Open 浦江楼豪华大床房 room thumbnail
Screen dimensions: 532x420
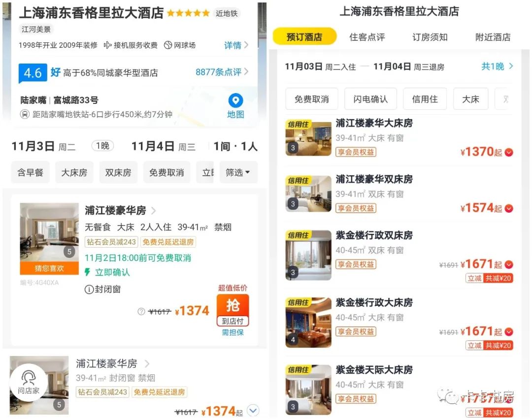pyautogui.click(x=308, y=137)
